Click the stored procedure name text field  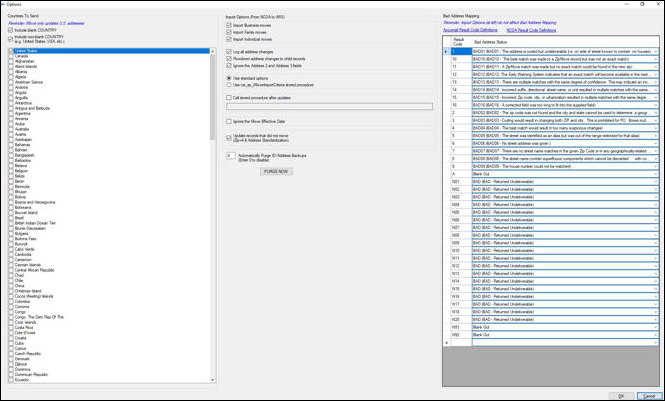click(x=330, y=107)
